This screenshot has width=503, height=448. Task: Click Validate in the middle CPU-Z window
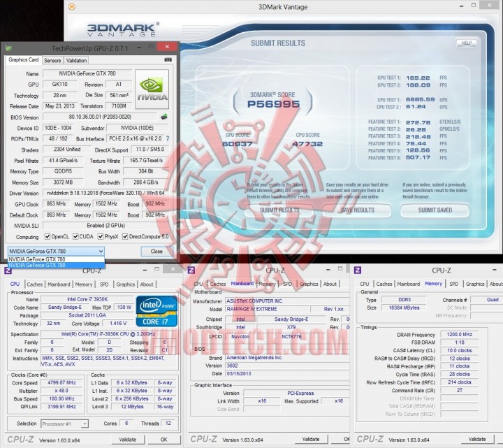click(311, 439)
